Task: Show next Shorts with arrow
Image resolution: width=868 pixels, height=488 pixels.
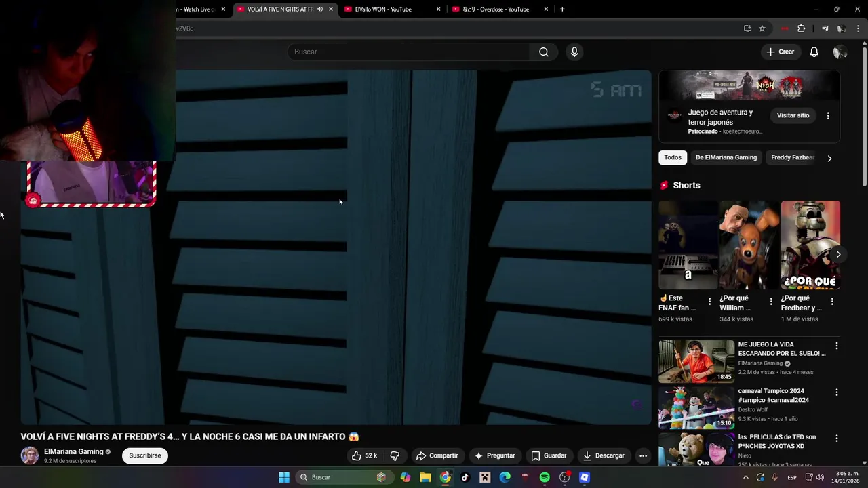Action: (838, 255)
